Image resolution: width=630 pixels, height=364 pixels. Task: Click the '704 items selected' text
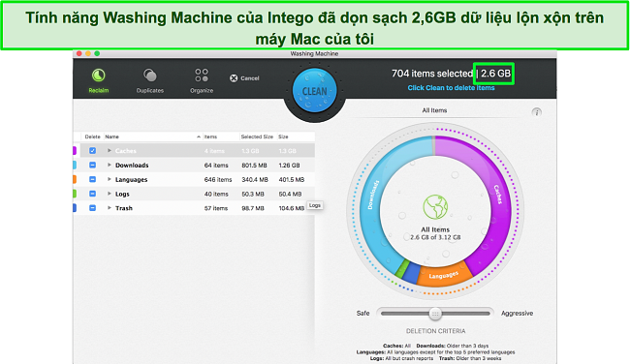point(432,74)
